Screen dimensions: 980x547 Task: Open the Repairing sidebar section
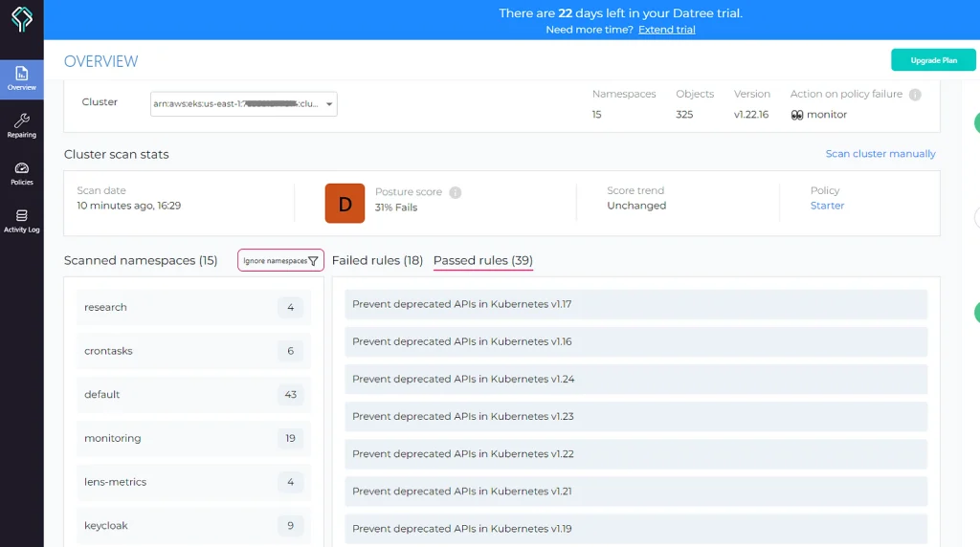pyautogui.click(x=22, y=126)
